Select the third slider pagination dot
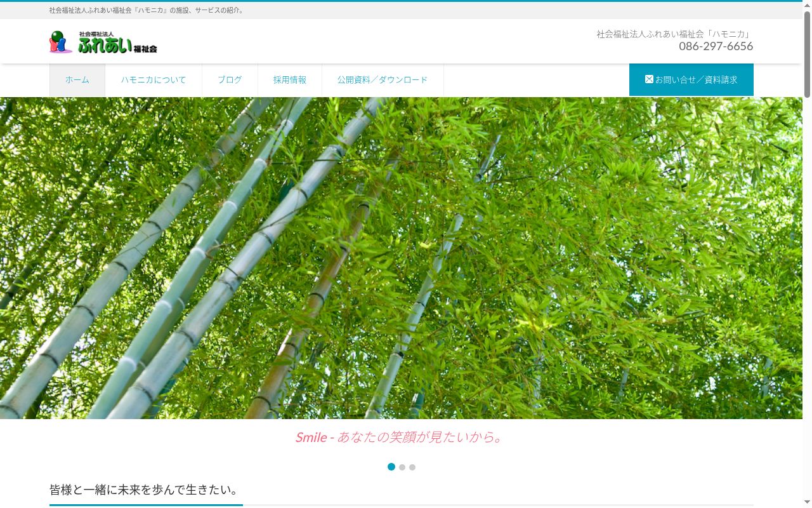 (x=412, y=467)
